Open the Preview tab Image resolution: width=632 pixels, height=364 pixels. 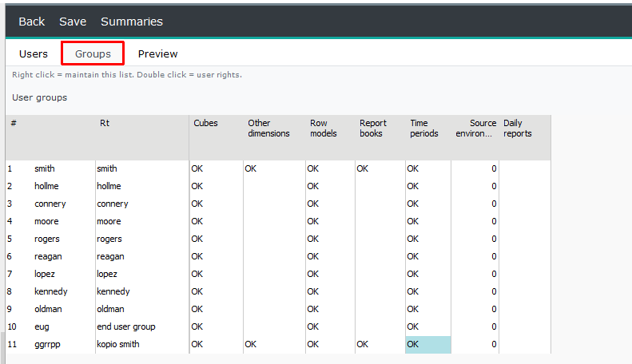[157, 54]
